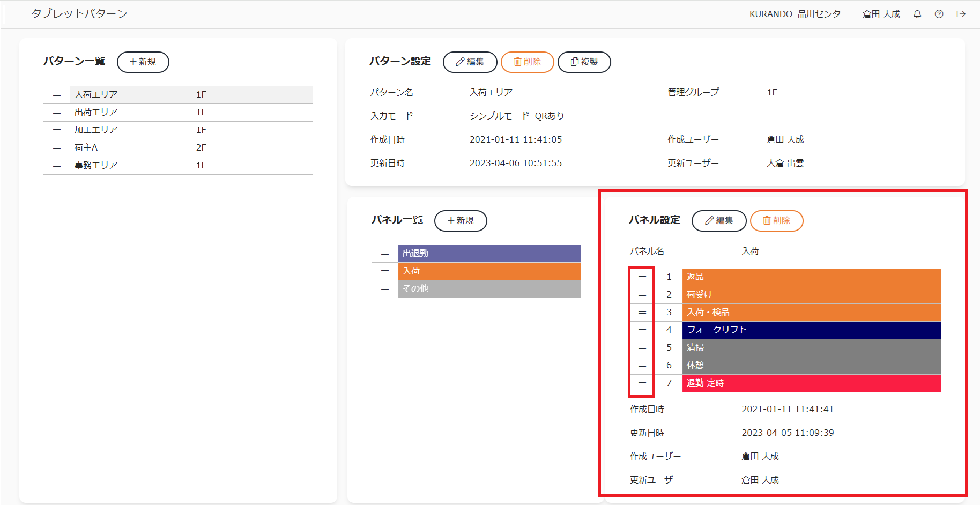Click the gray 休憩 item bar
Viewport: 980px width, 505px height.
pos(812,366)
